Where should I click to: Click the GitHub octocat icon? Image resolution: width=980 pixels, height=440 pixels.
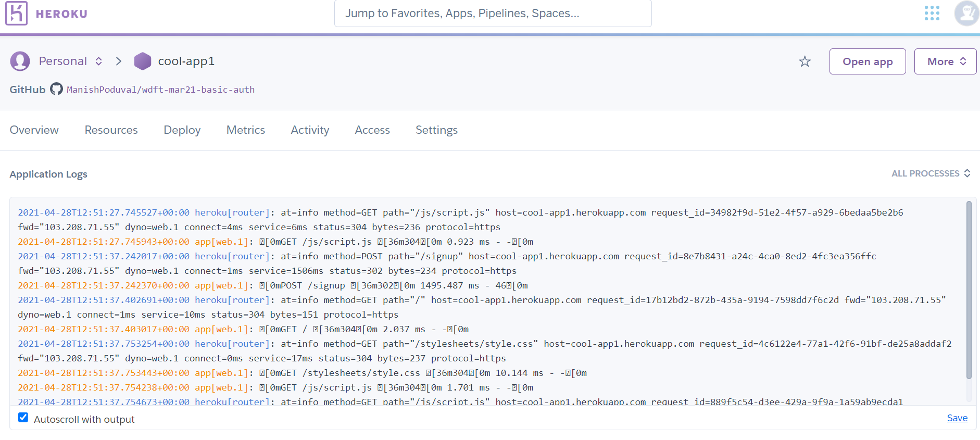(56, 89)
